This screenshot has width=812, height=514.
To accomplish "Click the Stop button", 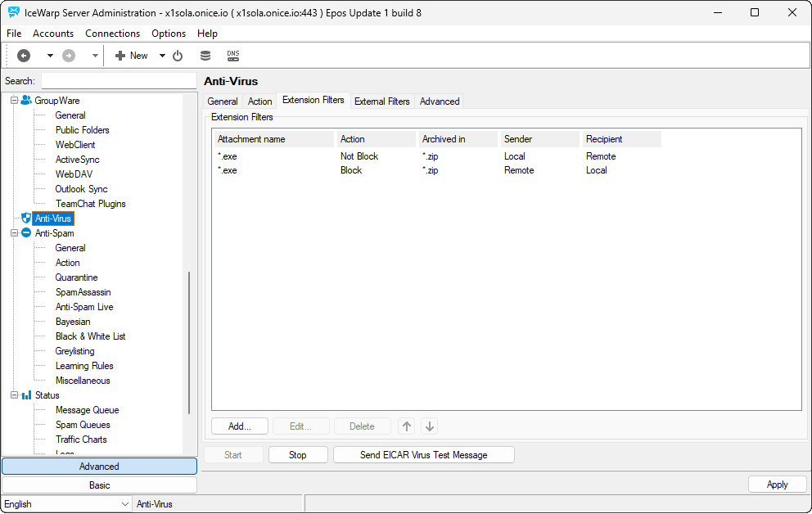I will tap(298, 455).
